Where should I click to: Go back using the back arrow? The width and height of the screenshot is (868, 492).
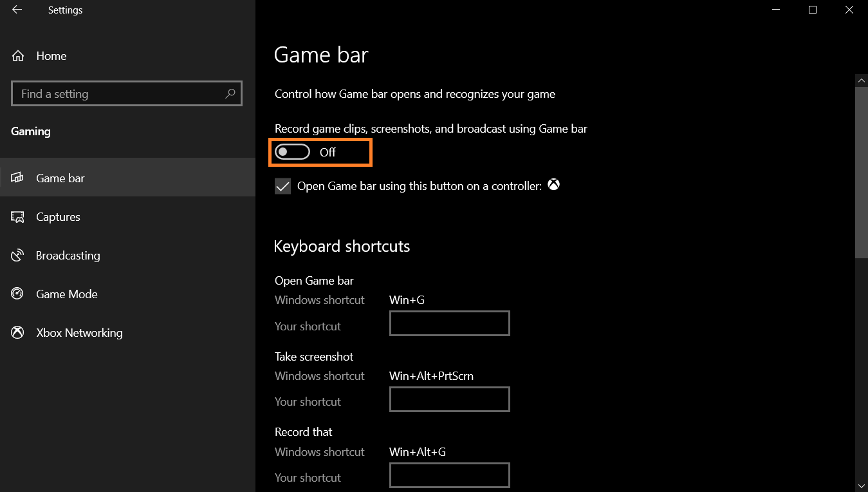tap(17, 10)
